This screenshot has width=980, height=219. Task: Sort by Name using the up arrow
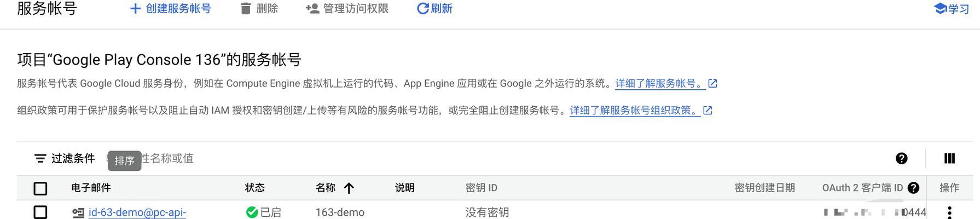[349, 188]
